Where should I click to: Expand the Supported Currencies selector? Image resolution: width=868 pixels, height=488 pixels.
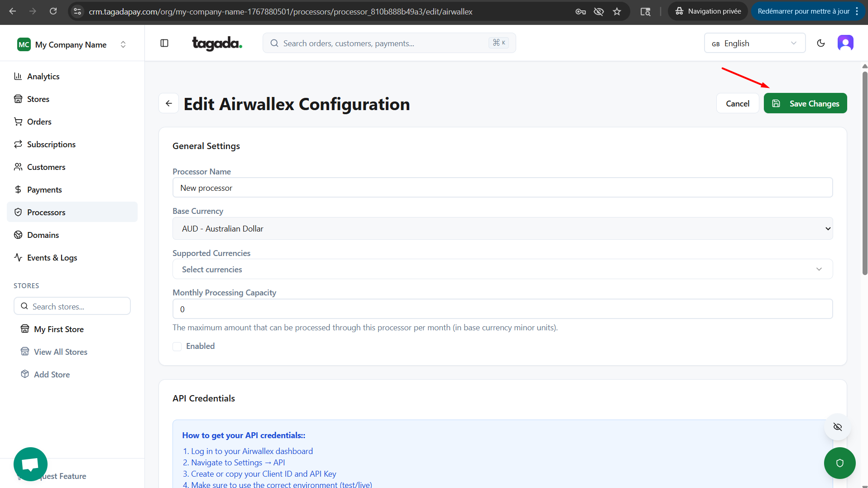502,269
